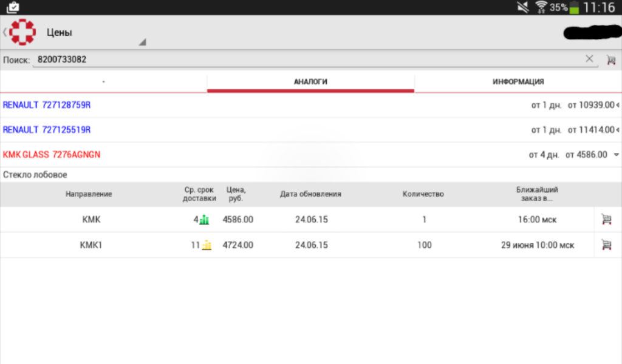
Task: Tap green delivery stats icon for KMK
Action: tap(205, 220)
